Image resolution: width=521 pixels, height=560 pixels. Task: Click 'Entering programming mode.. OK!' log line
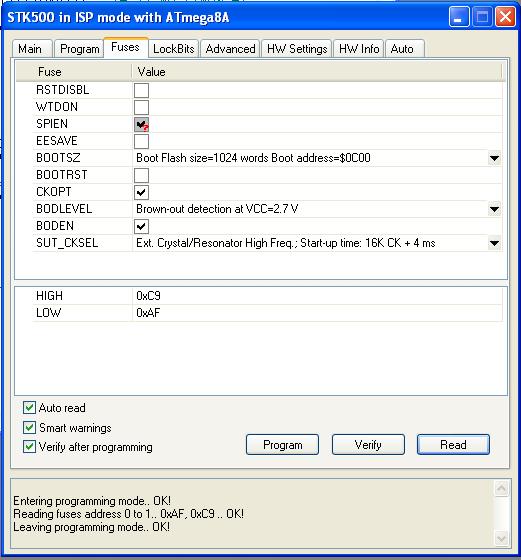click(92, 501)
